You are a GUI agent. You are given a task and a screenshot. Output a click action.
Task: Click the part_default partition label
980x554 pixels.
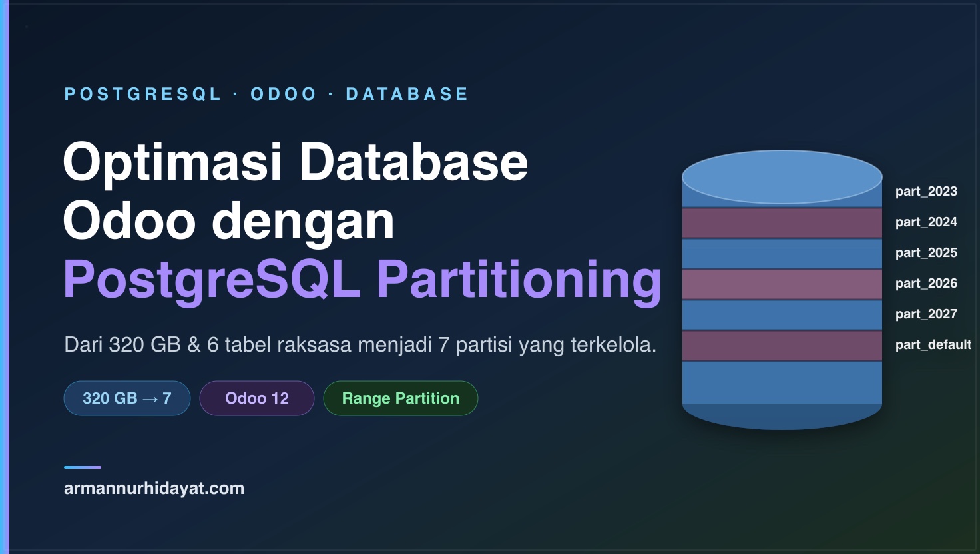[x=933, y=345]
